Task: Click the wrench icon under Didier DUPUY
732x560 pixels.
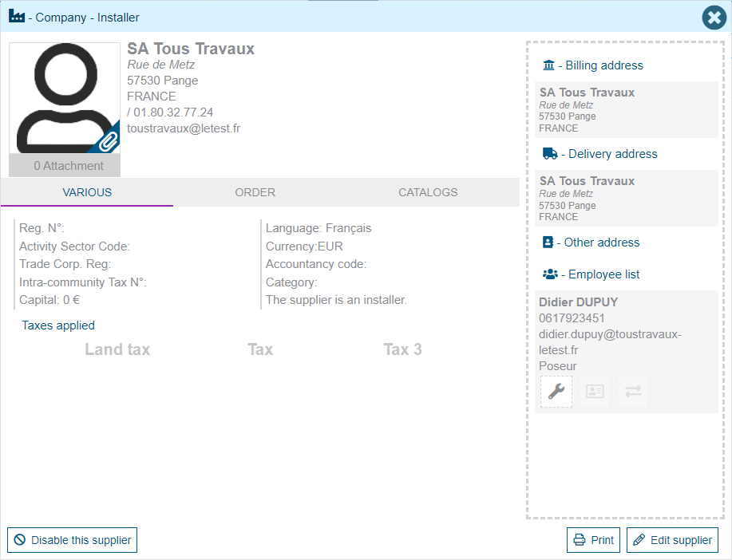Action: (556, 391)
